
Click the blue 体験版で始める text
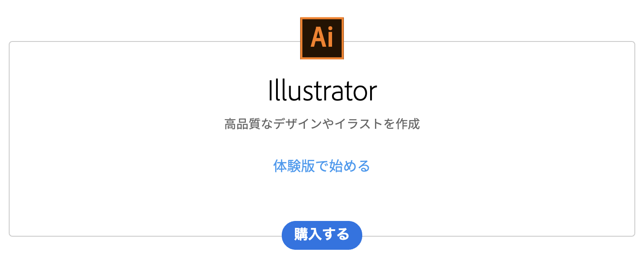[322, 166]
